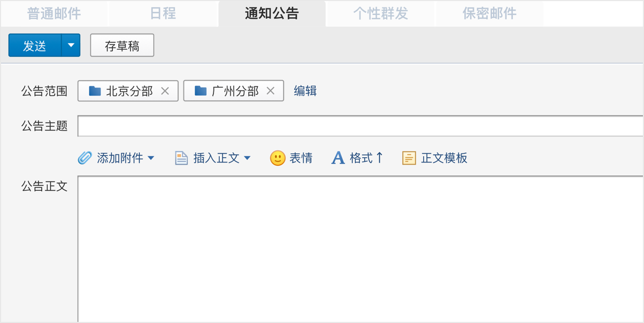Focus the 公告主题 input field
Viewport: 644px width, 323px height.
361,126
